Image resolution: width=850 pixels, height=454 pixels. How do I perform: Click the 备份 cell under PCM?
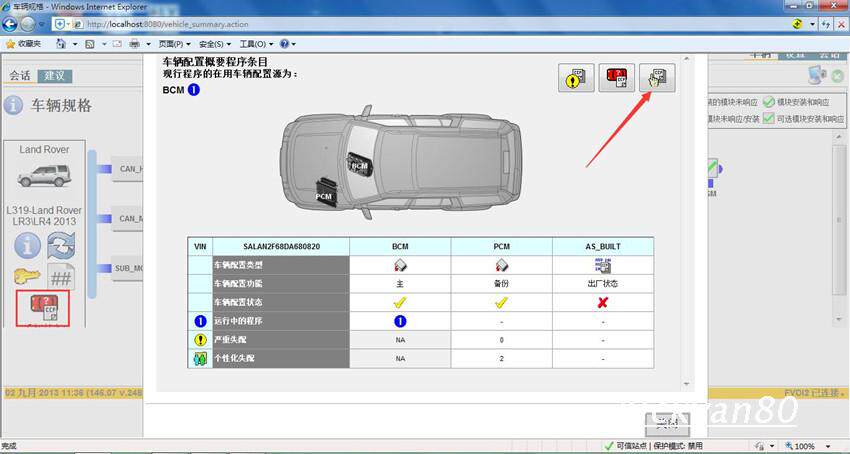(501, 284)
